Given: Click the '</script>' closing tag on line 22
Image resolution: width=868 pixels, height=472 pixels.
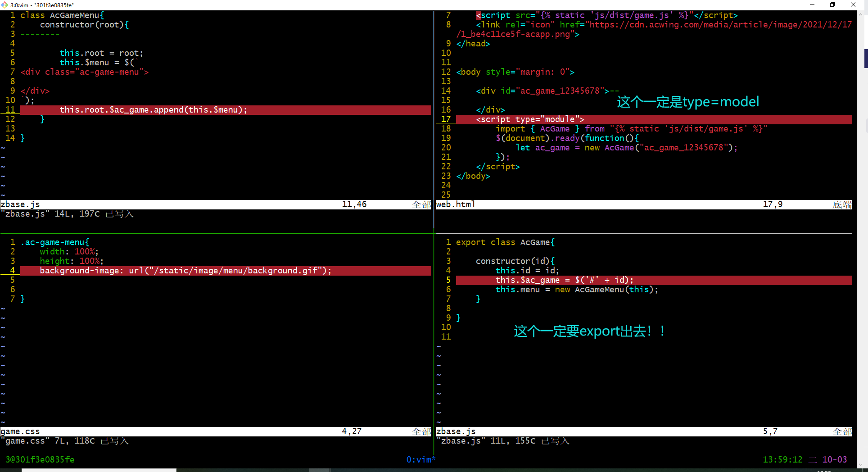Looking at the screenshot, I should [498, 167].
